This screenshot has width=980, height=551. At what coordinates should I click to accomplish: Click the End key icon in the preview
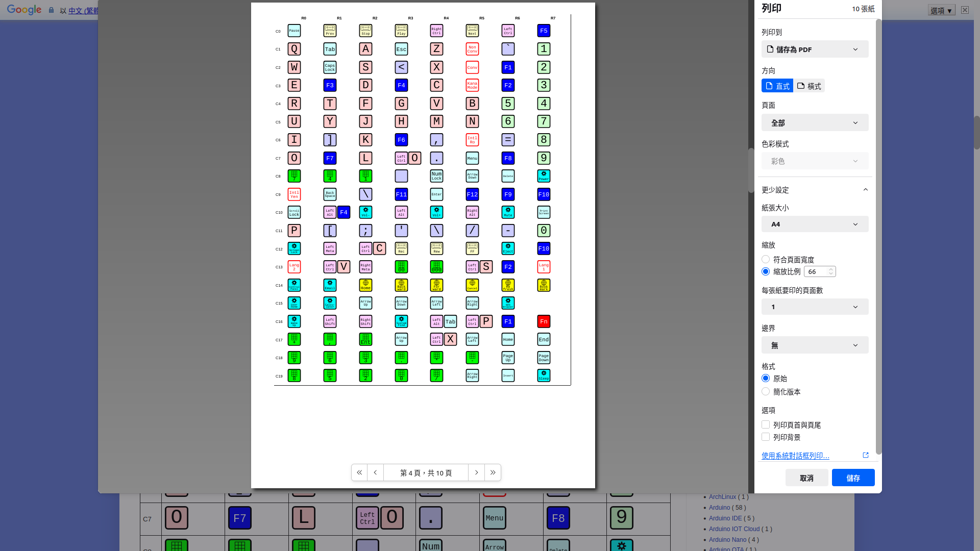click(544, 339)
